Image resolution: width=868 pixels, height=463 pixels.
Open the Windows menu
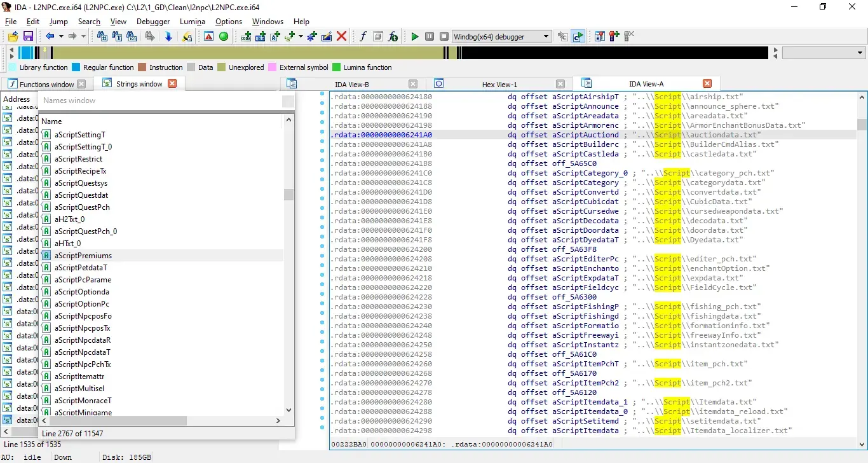[268, 21]
